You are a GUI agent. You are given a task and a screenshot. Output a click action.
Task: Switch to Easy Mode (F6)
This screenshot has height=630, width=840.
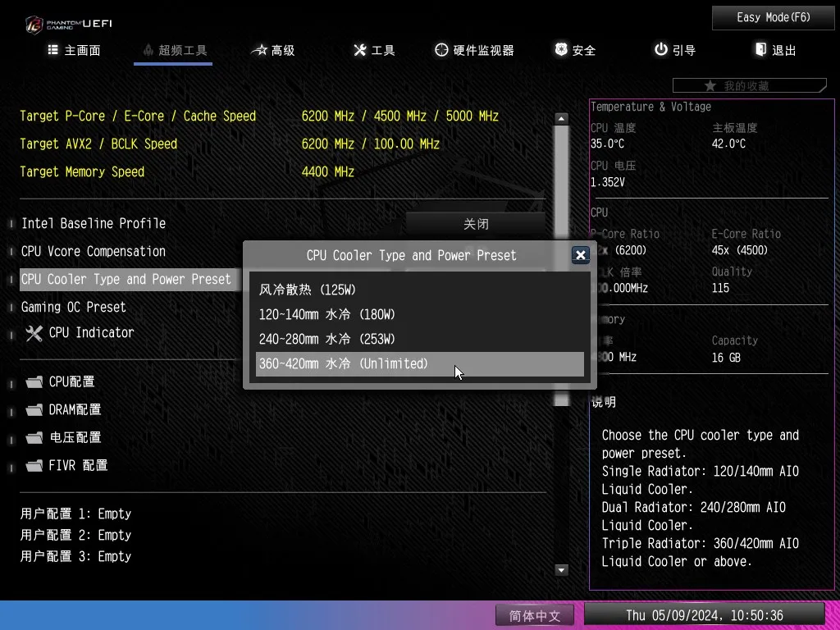(773, 18)
